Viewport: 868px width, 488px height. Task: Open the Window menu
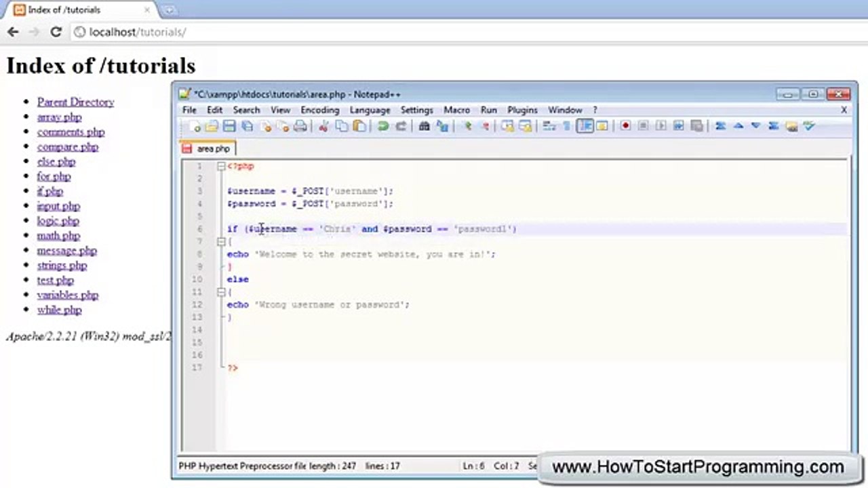565,110
